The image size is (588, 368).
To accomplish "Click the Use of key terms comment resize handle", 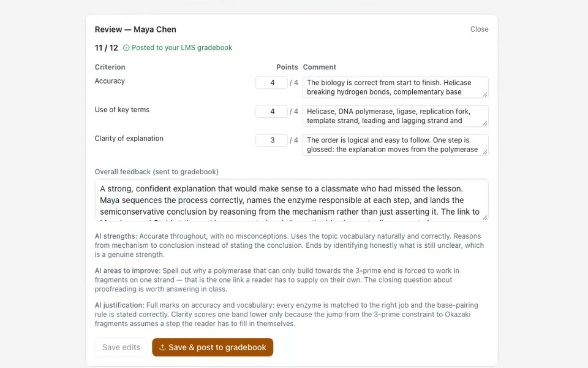I will [485, 123].
